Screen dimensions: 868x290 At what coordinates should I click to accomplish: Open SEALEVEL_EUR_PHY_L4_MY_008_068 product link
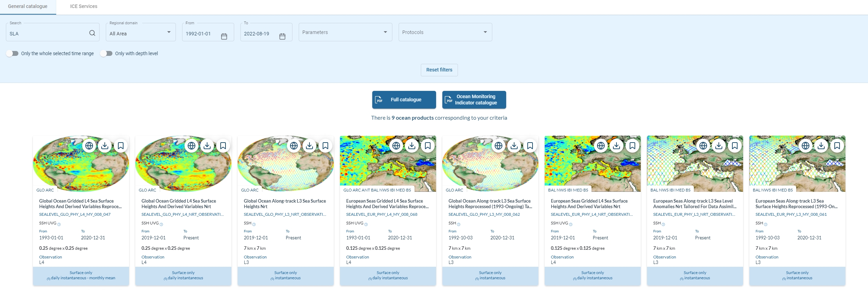(382, 214)
